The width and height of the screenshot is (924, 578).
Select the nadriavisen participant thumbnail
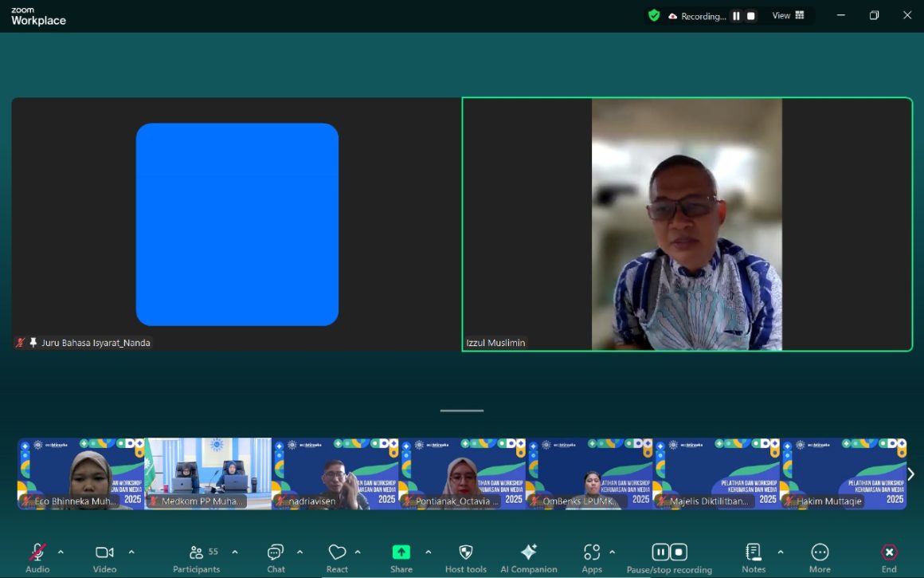(x=335, y=474)
